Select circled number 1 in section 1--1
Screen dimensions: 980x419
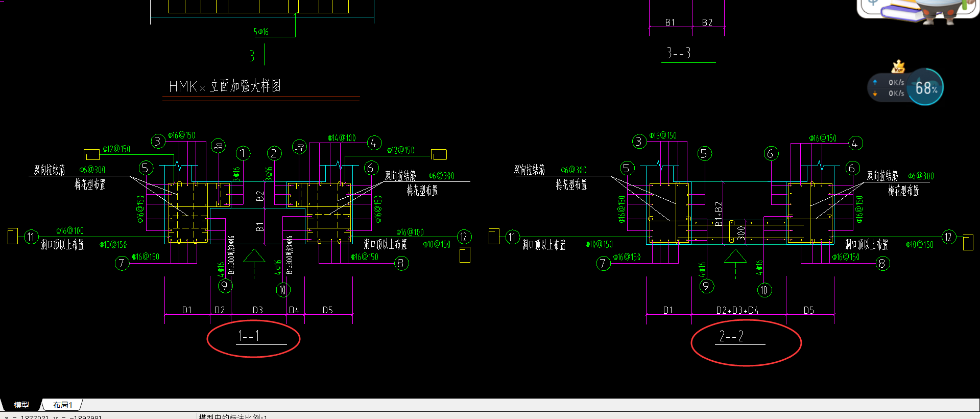click(243, 153)
